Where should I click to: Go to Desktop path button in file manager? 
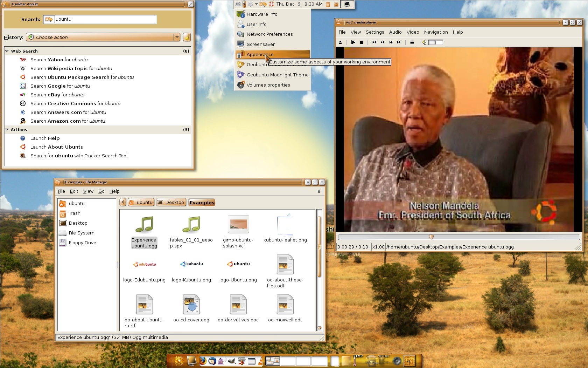[x=171, y=202]
